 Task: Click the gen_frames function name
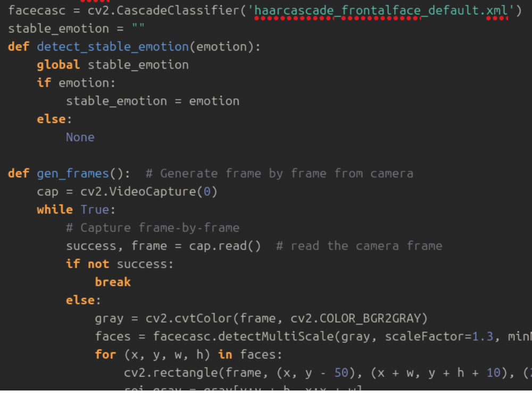click(72, 173)
